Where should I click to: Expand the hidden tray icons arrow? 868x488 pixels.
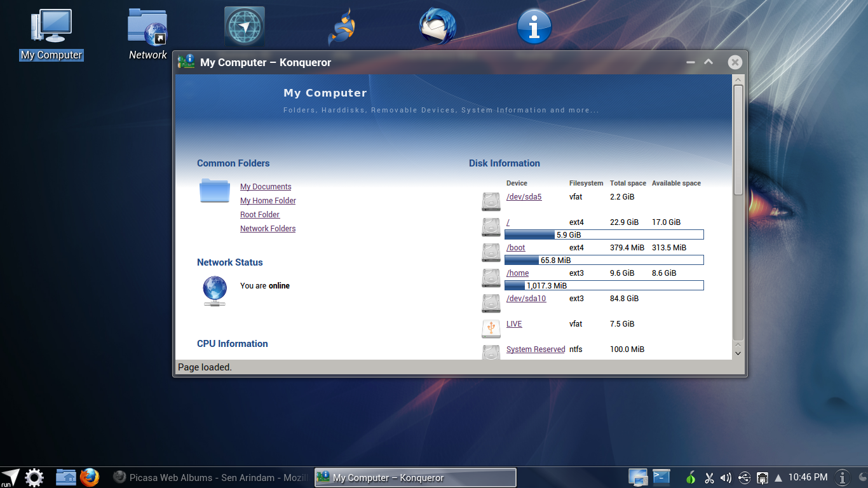778,477
